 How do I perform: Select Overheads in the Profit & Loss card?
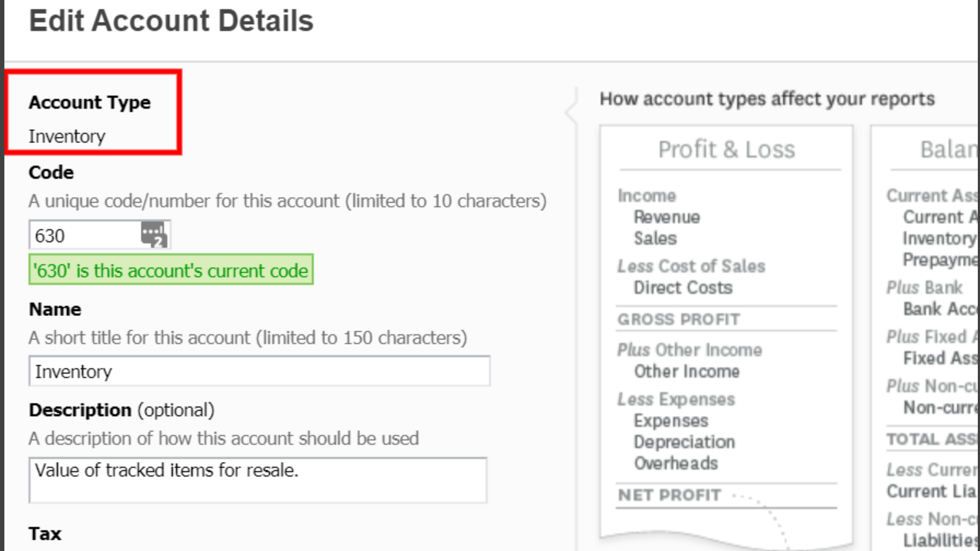(675, 463)
